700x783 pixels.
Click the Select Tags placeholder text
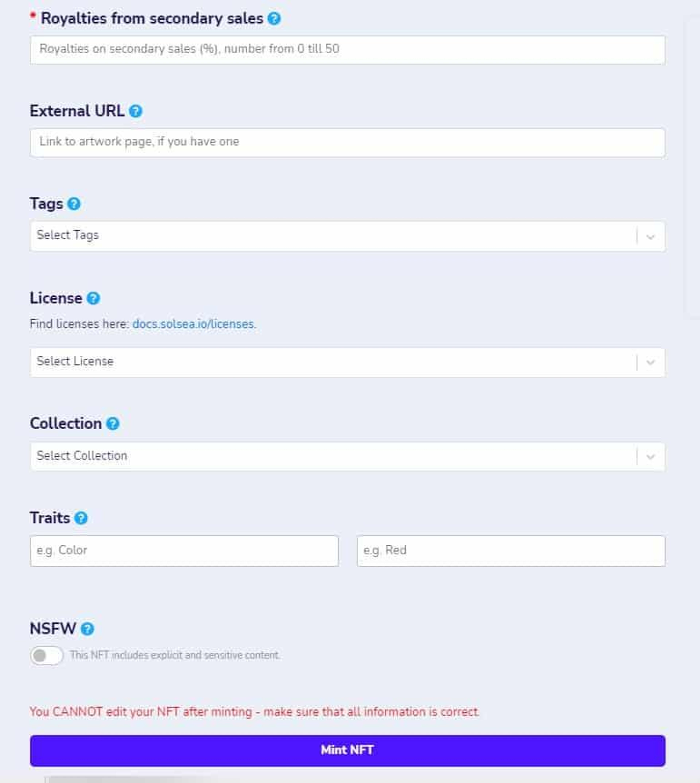[x=68, y=235]
